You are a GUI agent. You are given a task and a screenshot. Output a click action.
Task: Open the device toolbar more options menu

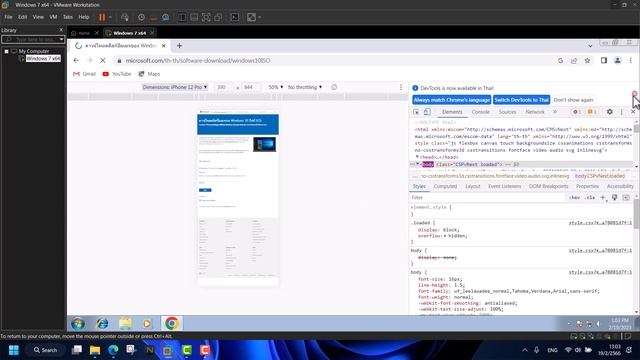click(401, 87)
